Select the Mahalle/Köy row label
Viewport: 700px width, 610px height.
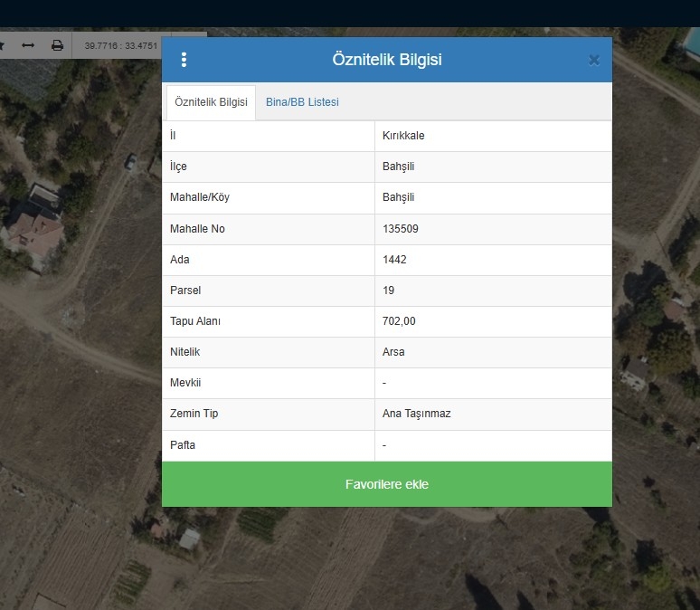click(200, 197)
